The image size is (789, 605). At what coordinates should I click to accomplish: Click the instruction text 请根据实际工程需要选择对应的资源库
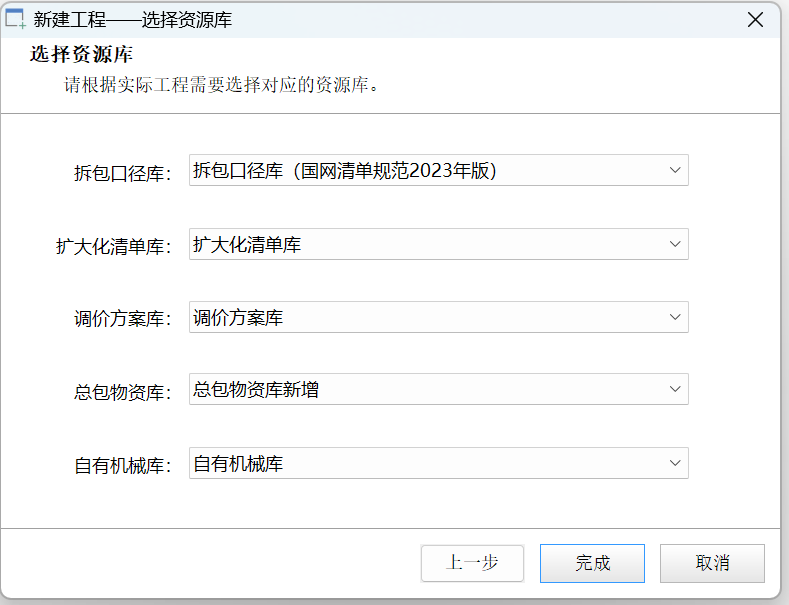222,85
